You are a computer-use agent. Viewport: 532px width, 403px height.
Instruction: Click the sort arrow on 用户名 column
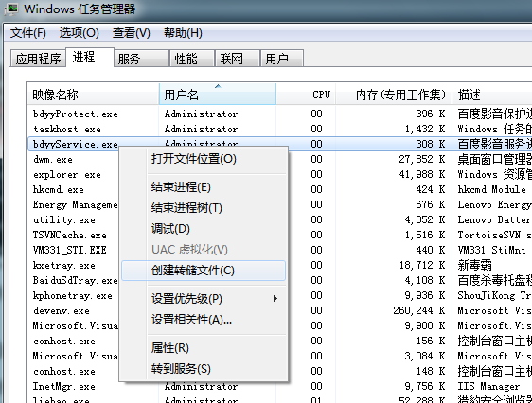pyautogui.click(x=218, y=86)
